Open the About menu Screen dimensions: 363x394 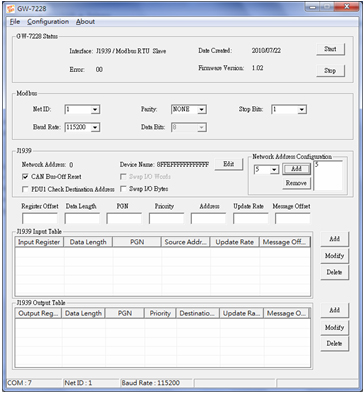coord(85,22)
